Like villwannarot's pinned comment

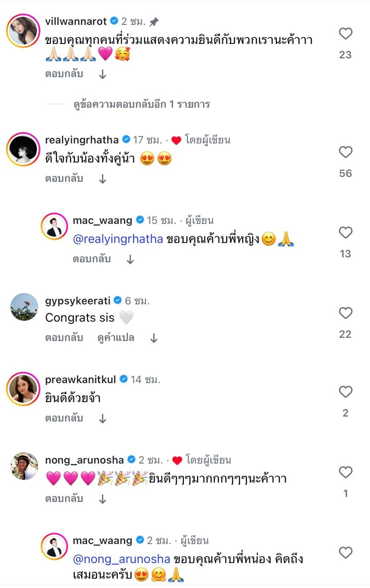point(345,34)
